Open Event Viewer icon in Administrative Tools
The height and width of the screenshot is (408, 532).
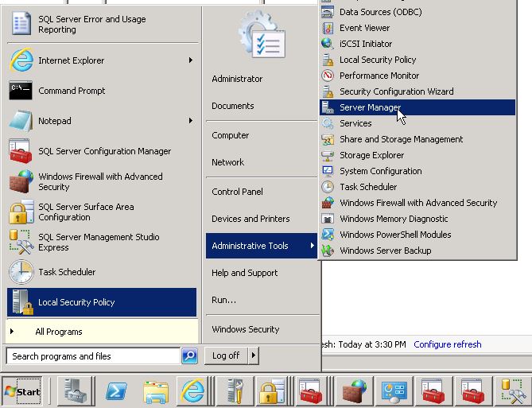328,28
